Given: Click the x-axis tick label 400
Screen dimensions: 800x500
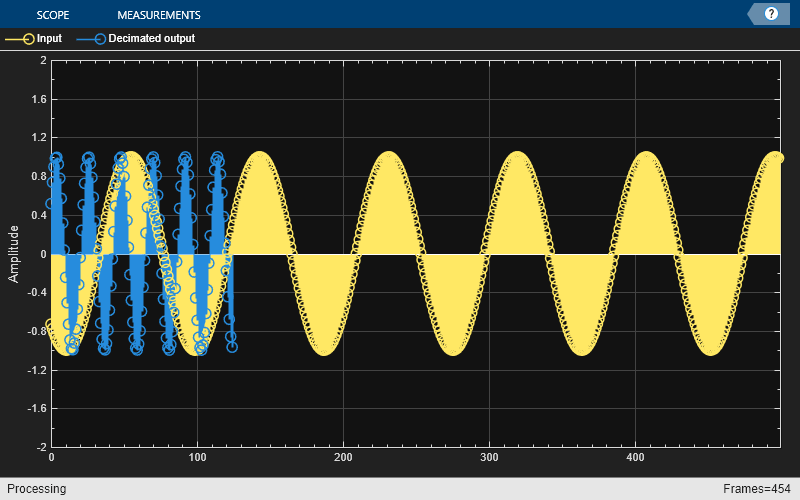Looking at the screenshot, I should (635, 457).
